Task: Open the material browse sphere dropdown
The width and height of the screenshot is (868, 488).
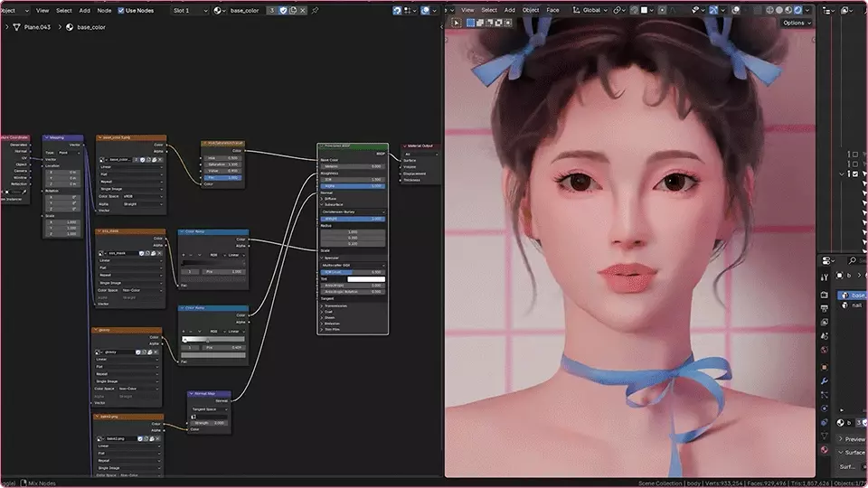Action: click(x=219, y=11)
